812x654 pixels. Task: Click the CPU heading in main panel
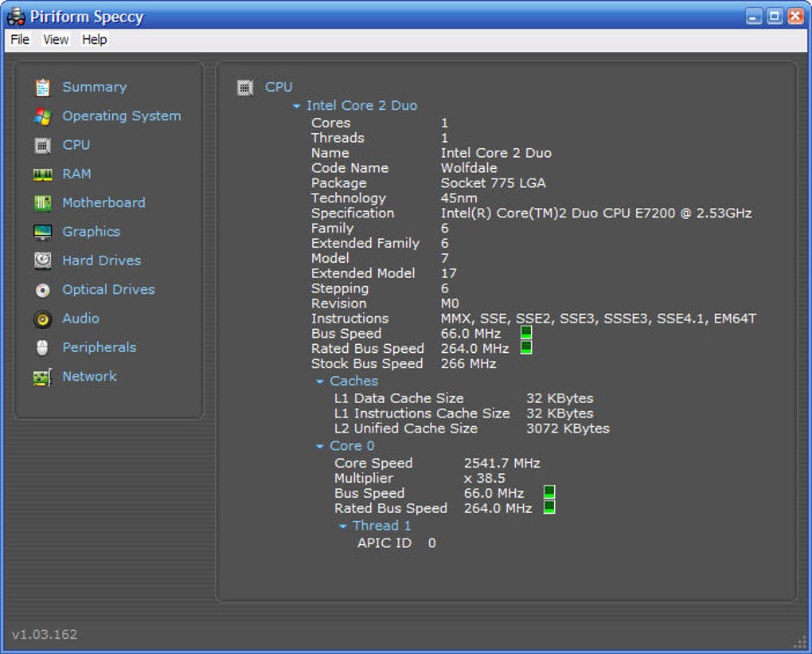coord(279,87)
